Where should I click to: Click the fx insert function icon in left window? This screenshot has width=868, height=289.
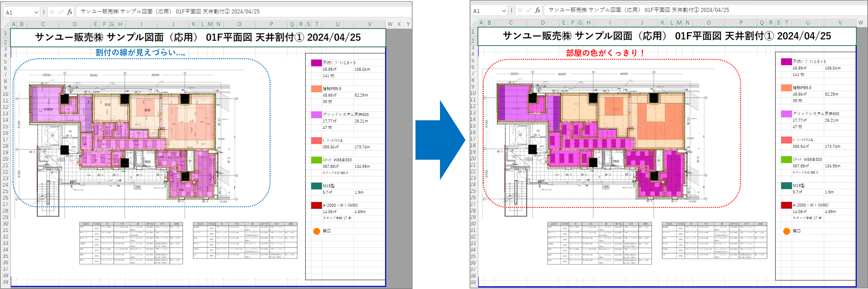click(x=70, y=12)
